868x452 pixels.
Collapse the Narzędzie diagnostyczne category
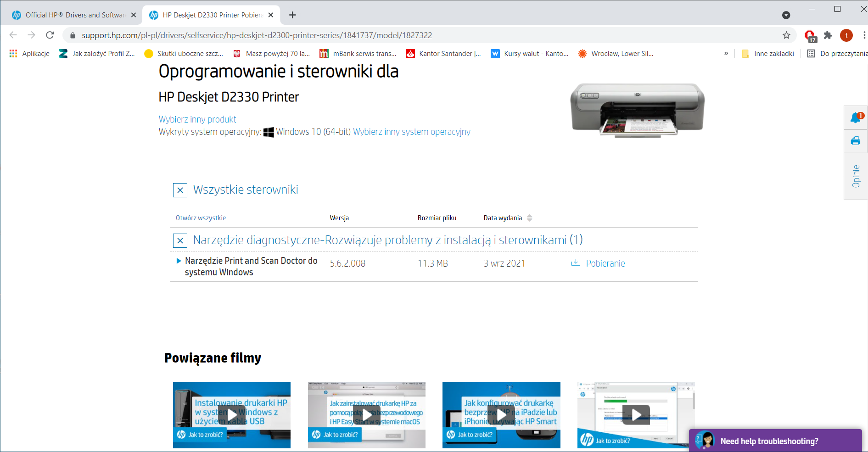tap(180, 240)
